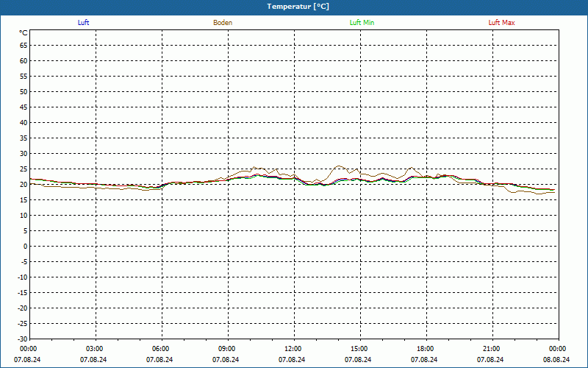Click the Temperatur [°C] chart title
Viewport: 588px width, 368px height.
pos(298,7)
